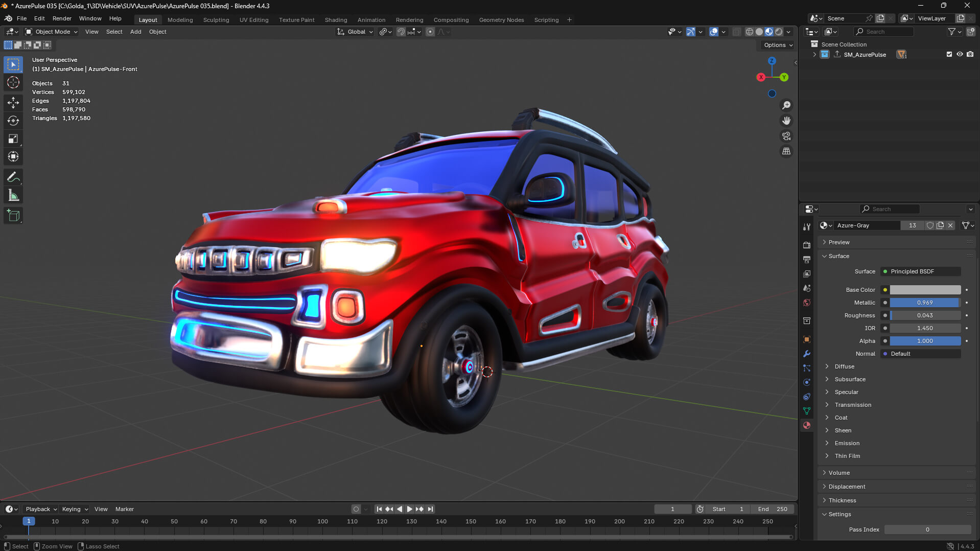Image resolution: width=980 pixels, height=551 pixels.
Task: Toggle X-Ray mode in the viewport
Action: click(736, 32)
